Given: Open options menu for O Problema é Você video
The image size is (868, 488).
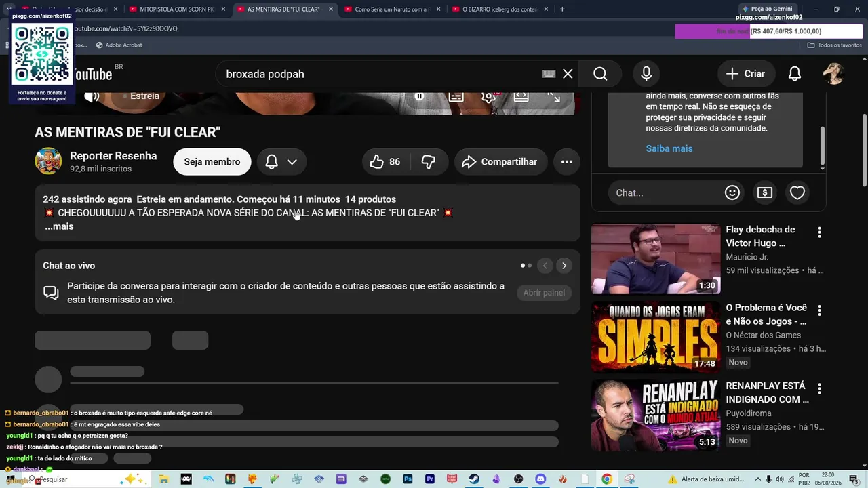Looking at the screenshot, I should (819, 310).
